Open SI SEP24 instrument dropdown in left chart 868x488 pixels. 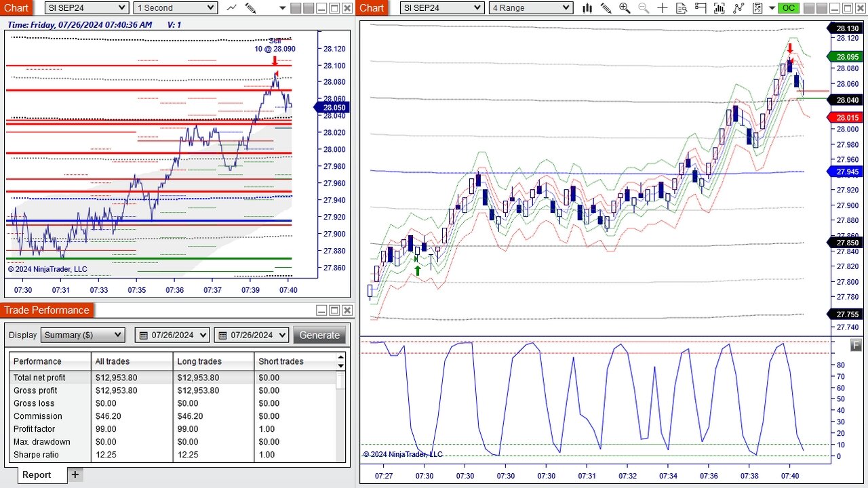pyautogui.click(x=87, y=8)
